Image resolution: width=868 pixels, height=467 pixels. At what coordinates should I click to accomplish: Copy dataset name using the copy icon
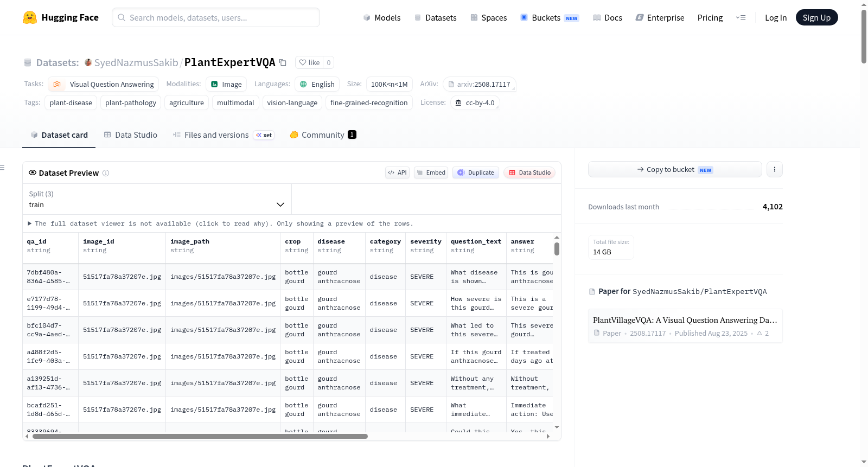283,62
